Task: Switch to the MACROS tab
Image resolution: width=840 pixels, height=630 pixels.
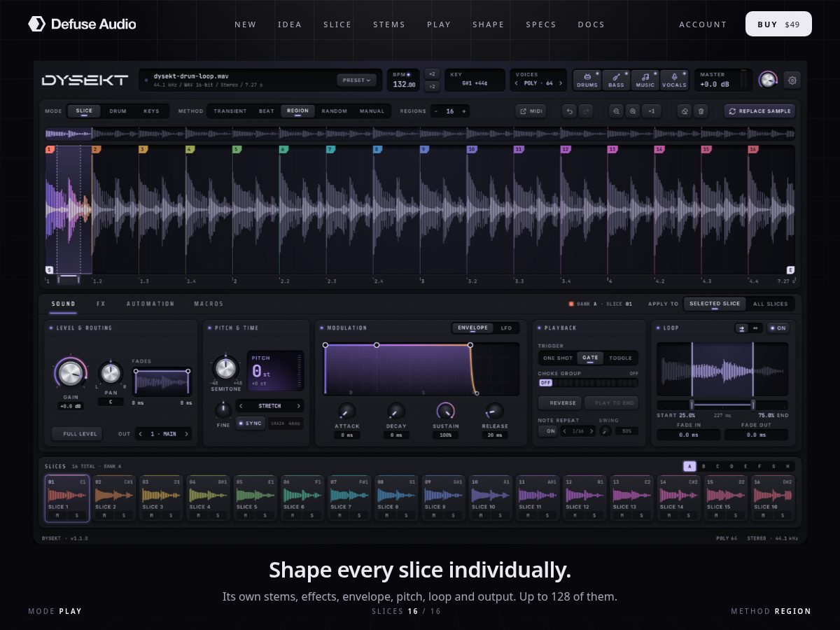Action: (209, 304)
